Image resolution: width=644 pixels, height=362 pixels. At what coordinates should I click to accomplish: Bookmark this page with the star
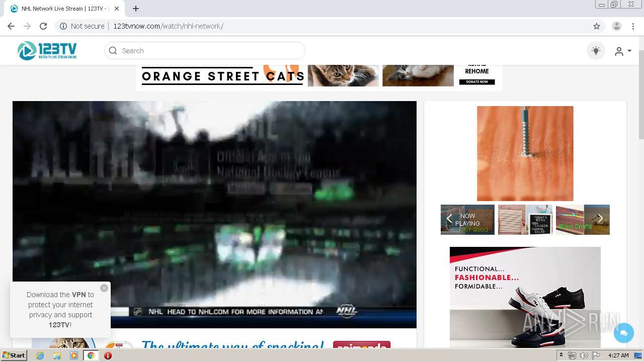point(597,26)
